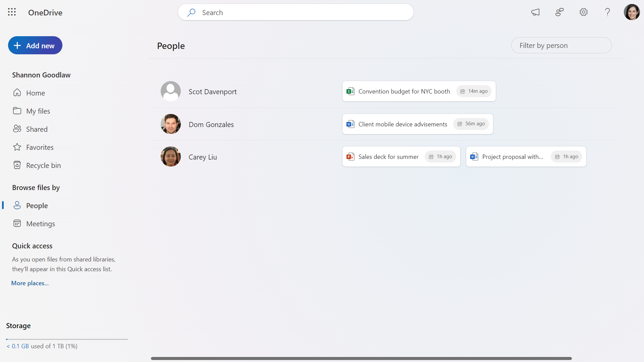Click the PowerPoint icon on Sales deck
The image size is (644, 362).
click(x=350, y=157)
